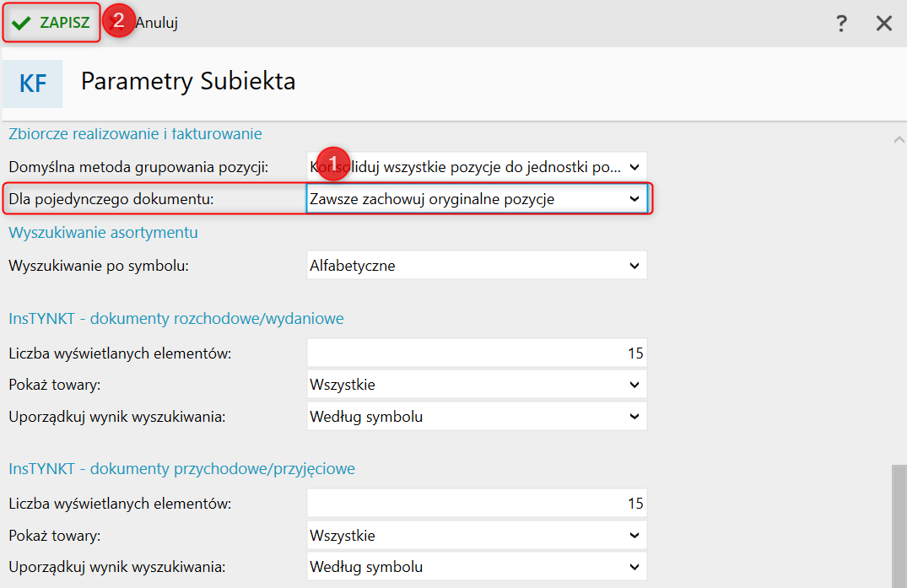The height and width of the screenshot is (588, 907).
Task: Open the Domyślna metoda grupowania pozycji dropdown
Action: tap(477, 166)
